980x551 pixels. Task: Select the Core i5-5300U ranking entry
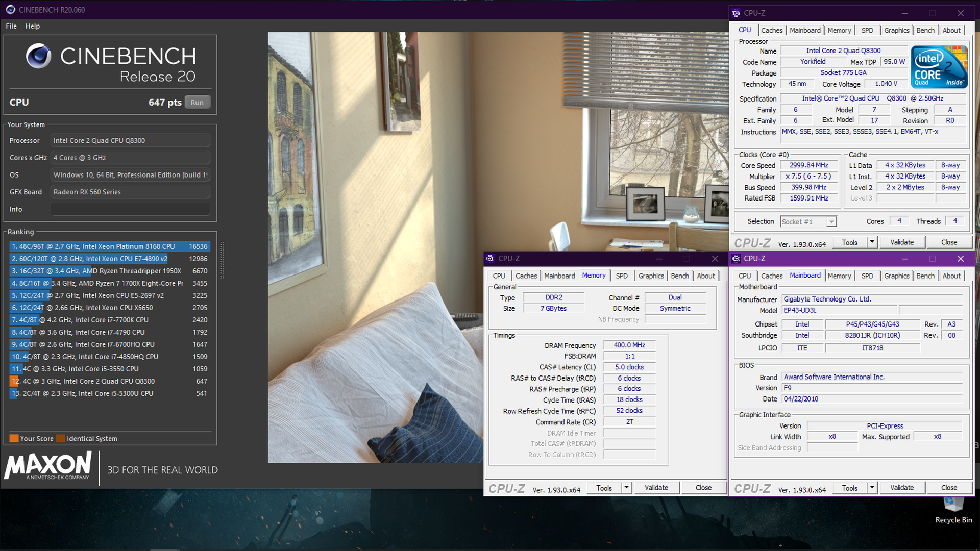(109, 393)
